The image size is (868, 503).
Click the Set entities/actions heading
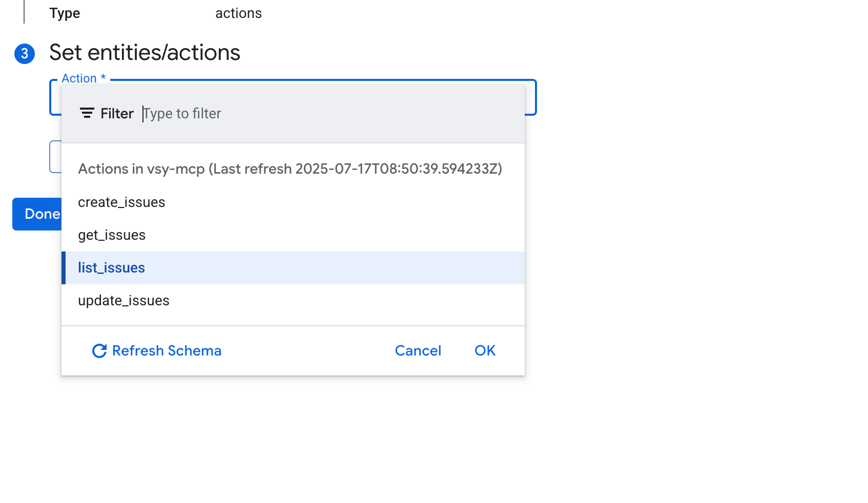[x=144, y=52]
